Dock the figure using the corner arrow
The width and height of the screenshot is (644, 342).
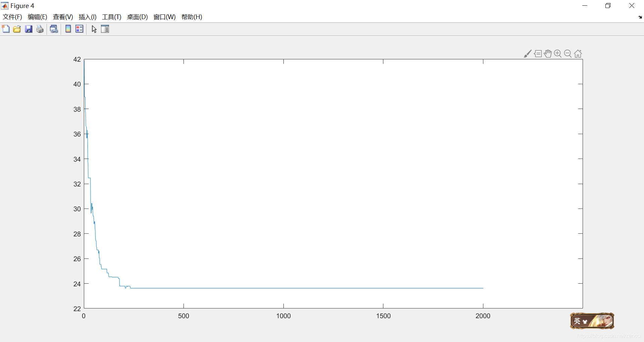(640, 17)
